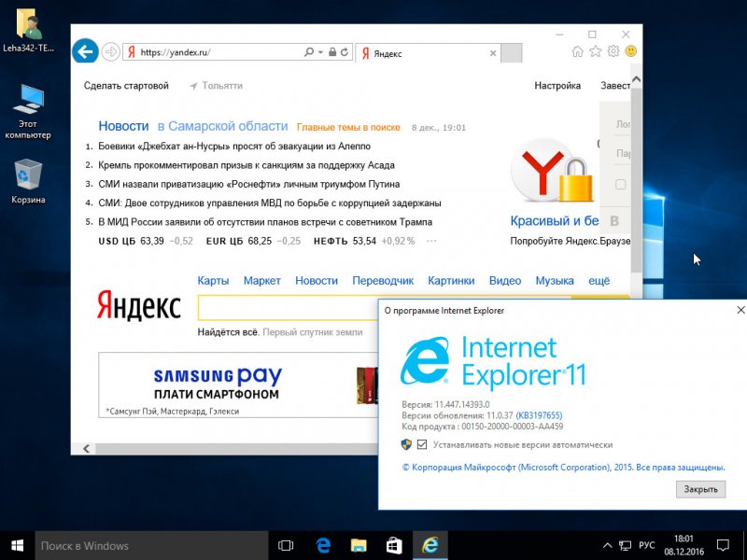Click the security lock icon in address bar
The height and width of the screenshot is (560, 747).
[332, 52]
